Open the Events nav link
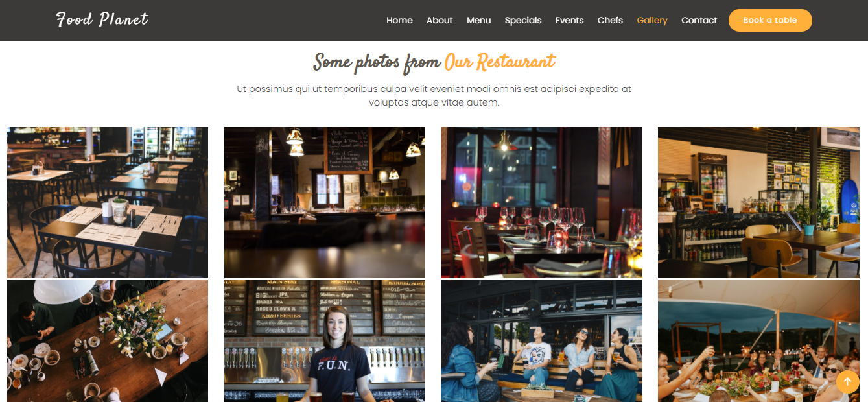The image size is (868, 402). point(570,20)
